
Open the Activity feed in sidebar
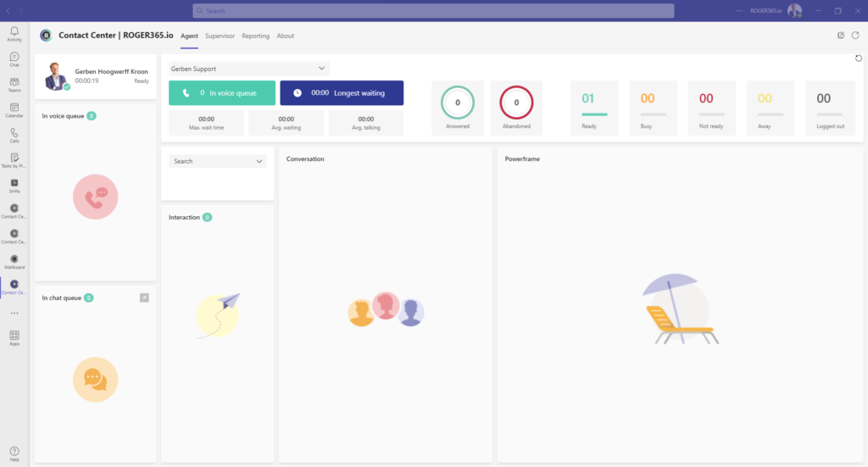click(14, 34)
